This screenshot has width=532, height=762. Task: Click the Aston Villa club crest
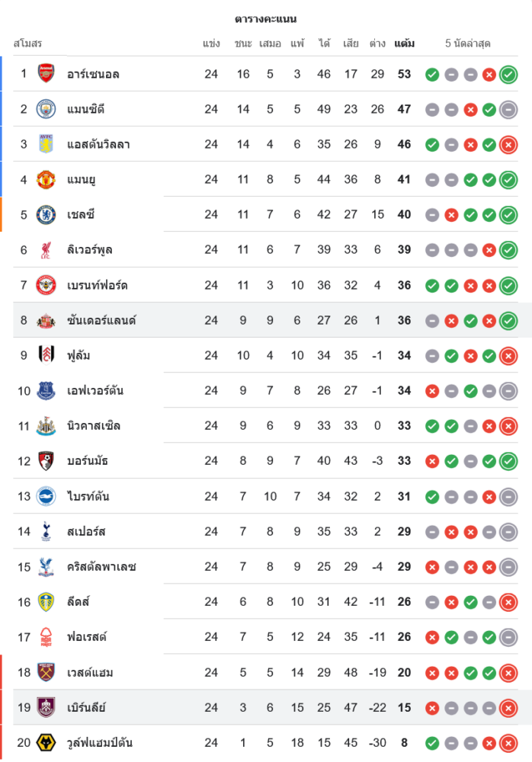pyautogui.click(x=46, y=144)
